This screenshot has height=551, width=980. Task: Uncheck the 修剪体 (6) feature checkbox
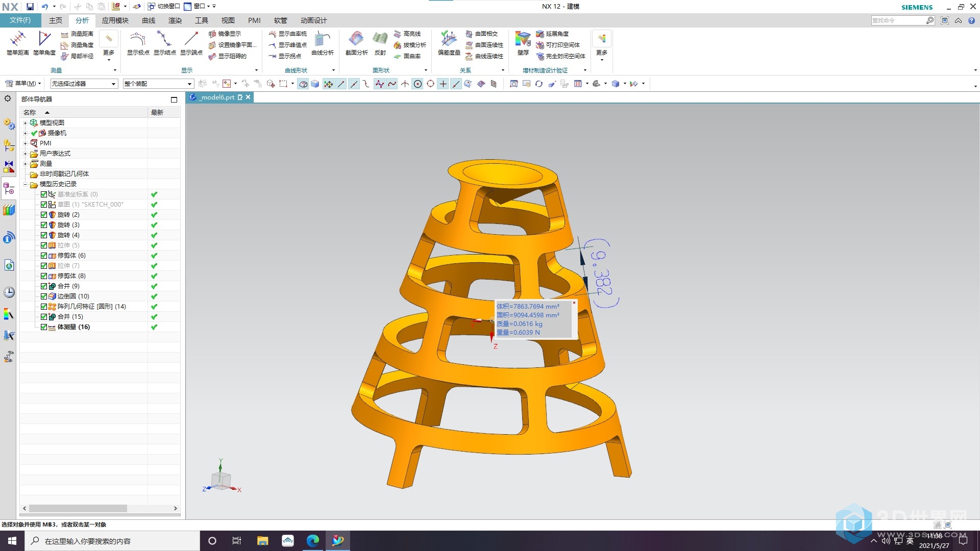click(x=44, y=256)
